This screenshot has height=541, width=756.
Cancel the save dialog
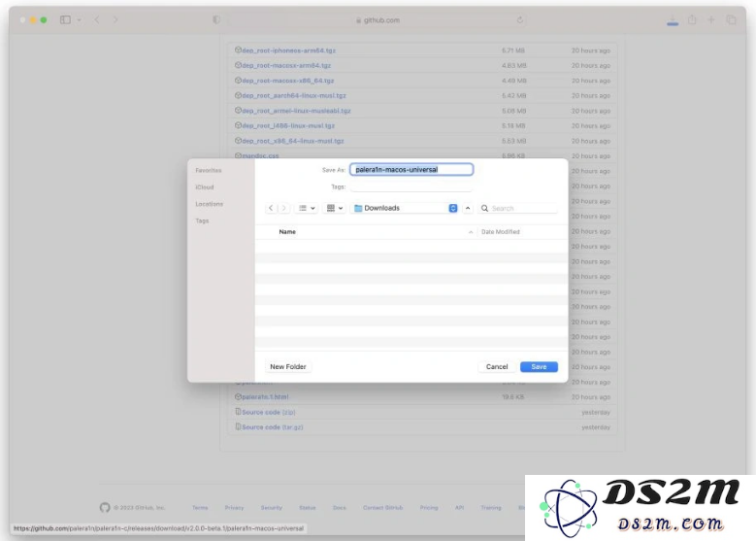click(x=497, y=367)
